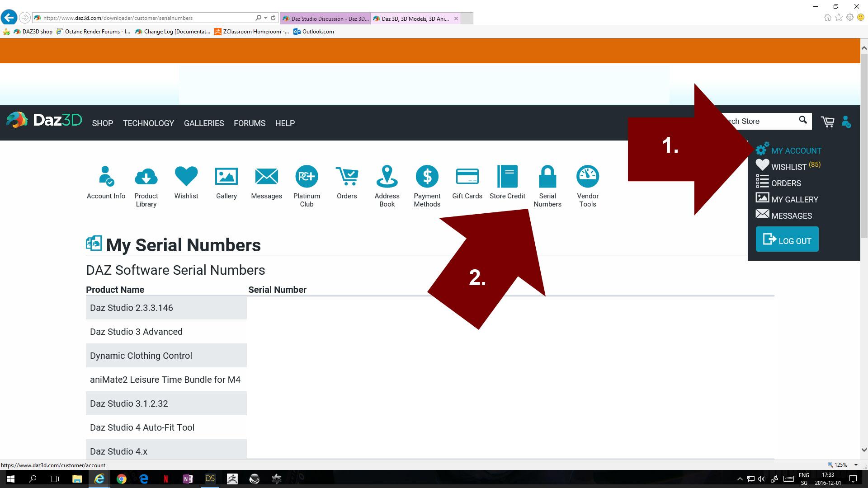
Task: Open the shopping cart in header
Action: pos(828,122)
